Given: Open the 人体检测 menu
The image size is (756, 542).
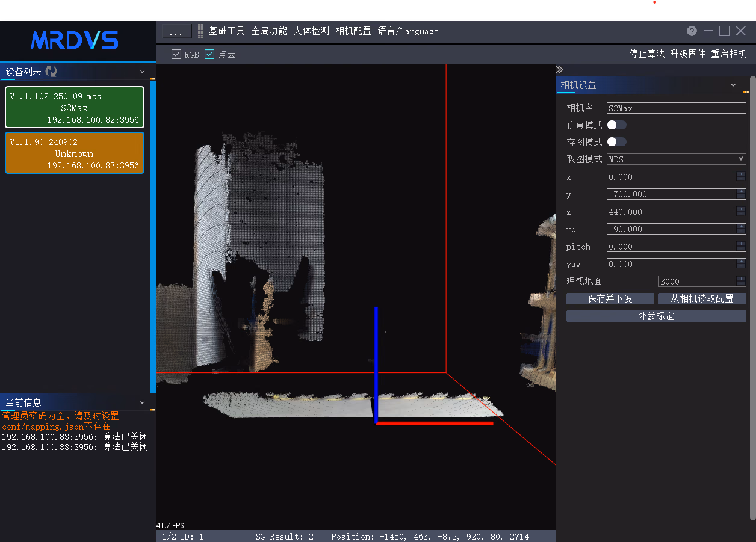Looking at the screenshot, I should coord(311,31).
